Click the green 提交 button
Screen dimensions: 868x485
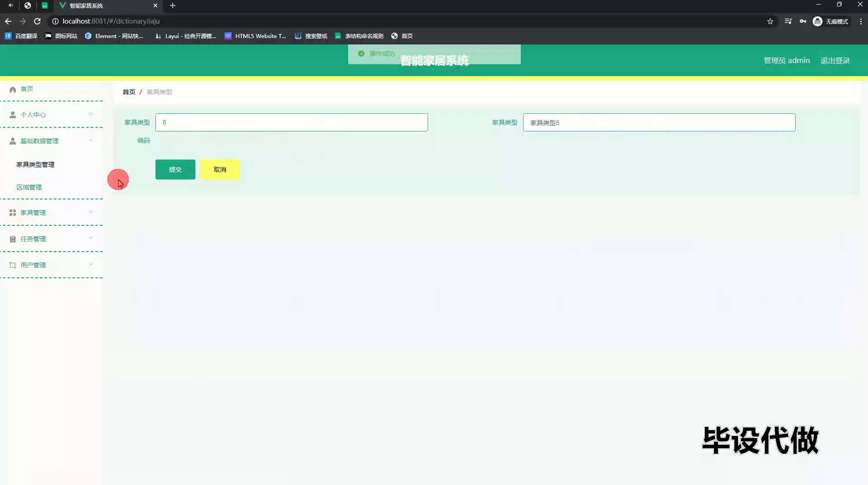[x=175, y=170]
